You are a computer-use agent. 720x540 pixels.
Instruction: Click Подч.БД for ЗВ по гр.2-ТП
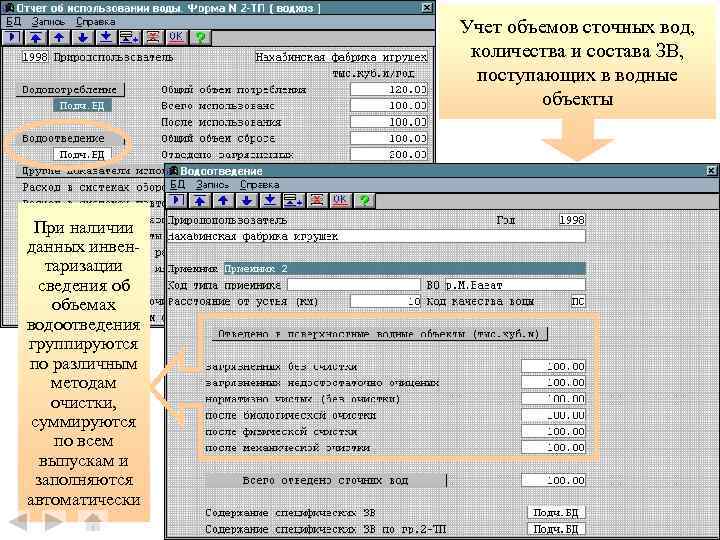click(556, 529)
